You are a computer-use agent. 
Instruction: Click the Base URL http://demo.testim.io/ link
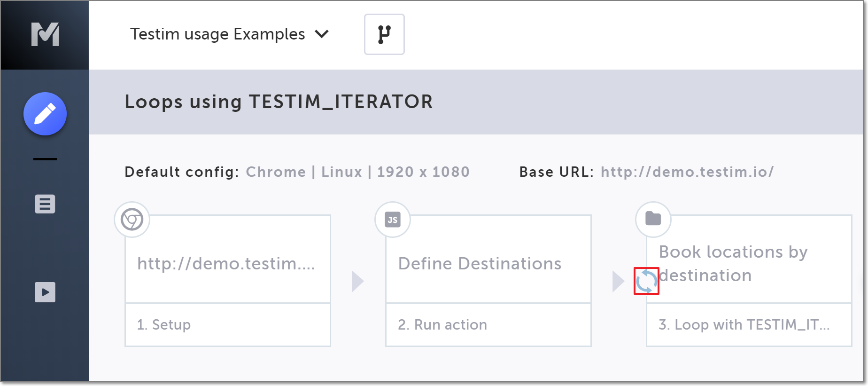pyautogui.click(x=687, y=172)
